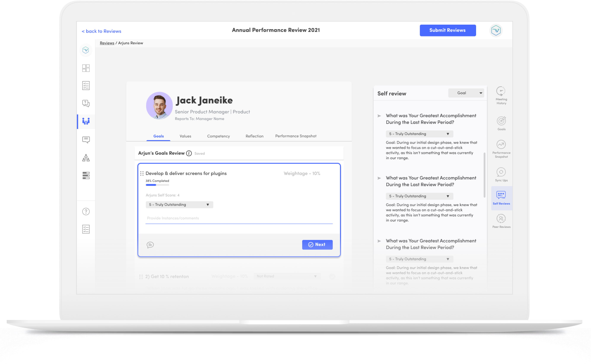This screenshot has height=364, width=591.
Task: Switch to the Values tab
Action: pyautogui.click(x=185, y=136)
